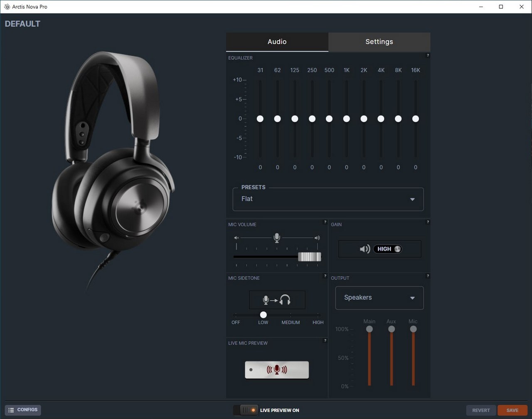This screenshot has height=419, width=532.
Task: Toggle the Live Mic Preview button
Action: (277, 370)
